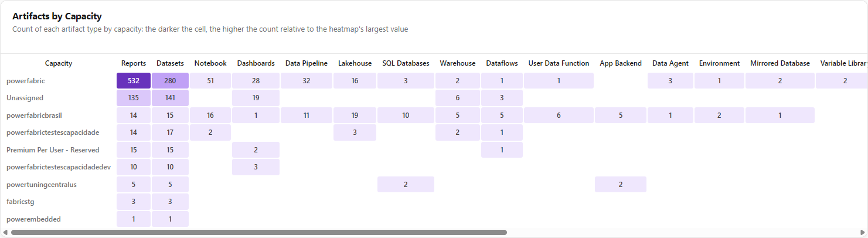Click the 532 Reports cell

(134, 81)
